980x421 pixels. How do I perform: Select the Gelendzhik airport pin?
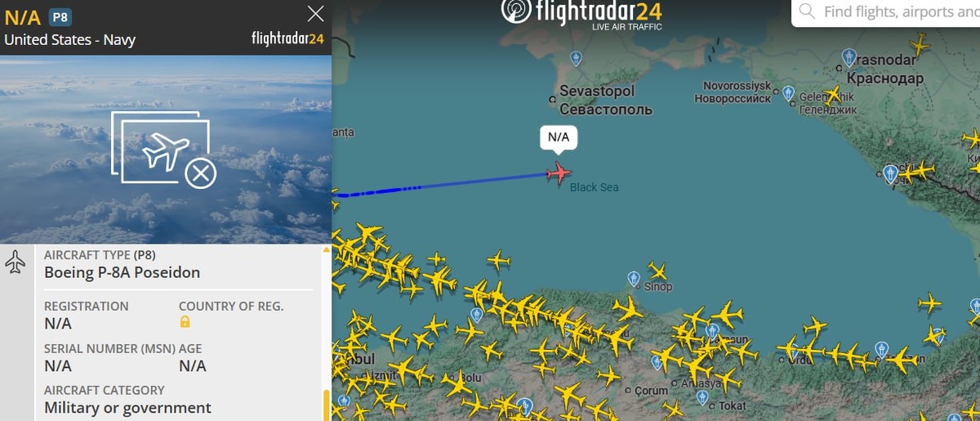(x=788, y=93)
